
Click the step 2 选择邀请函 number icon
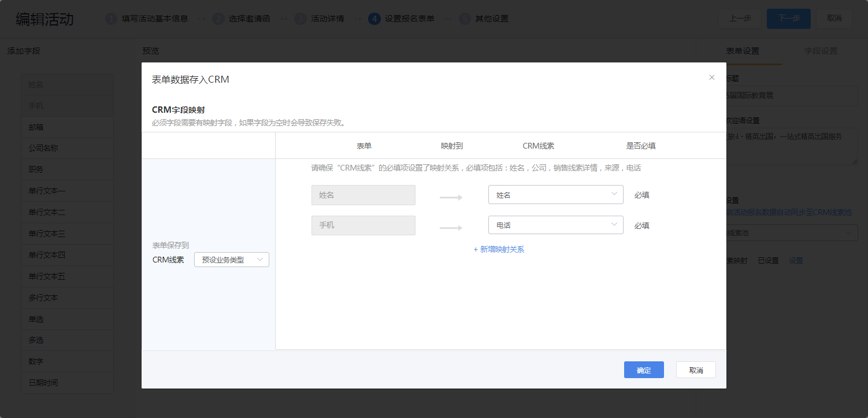(x=218, y=19)
